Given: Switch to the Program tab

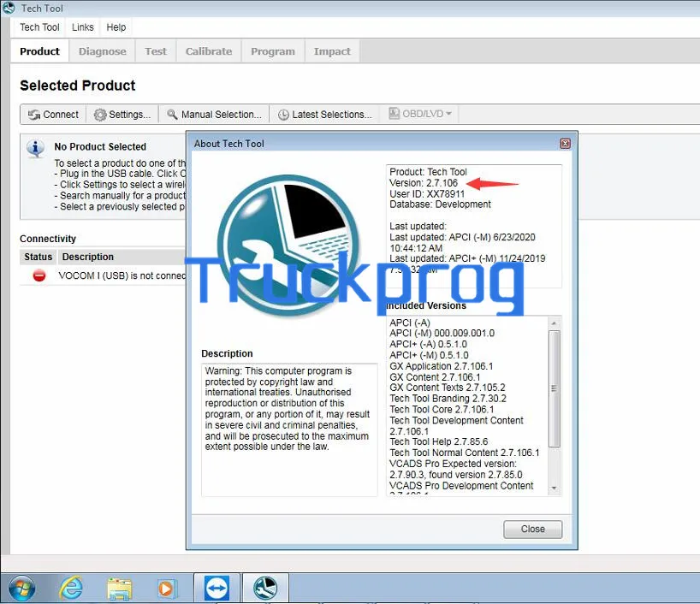Looking at the screenshot, I should click(x=273, y=51).
